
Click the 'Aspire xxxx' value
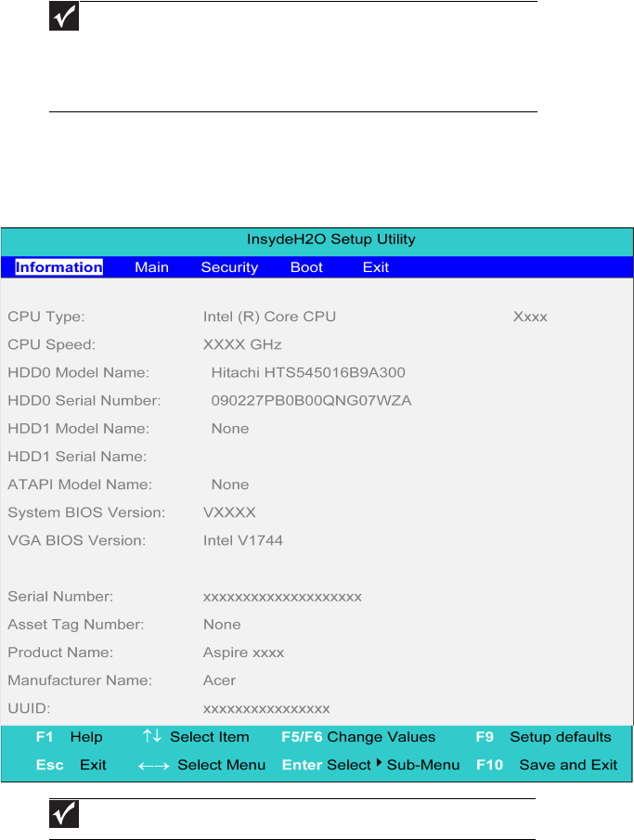point(243,653)
